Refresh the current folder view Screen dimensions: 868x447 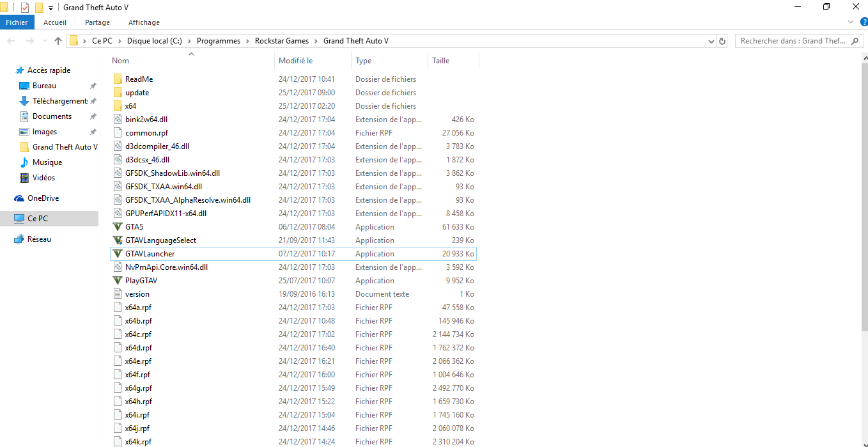click(x=722, y=41)
